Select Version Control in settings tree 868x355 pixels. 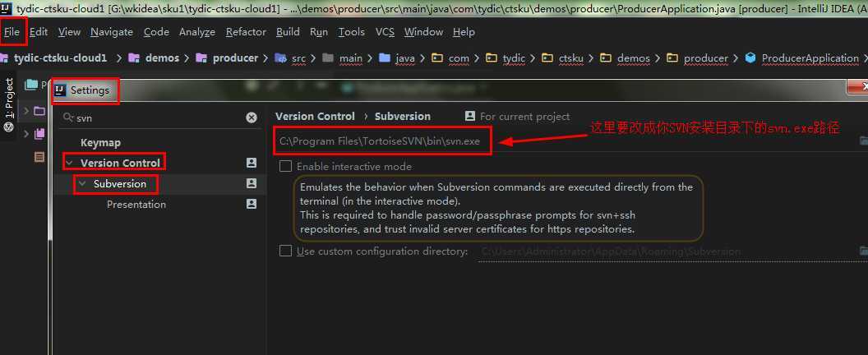tap(120, 163)
